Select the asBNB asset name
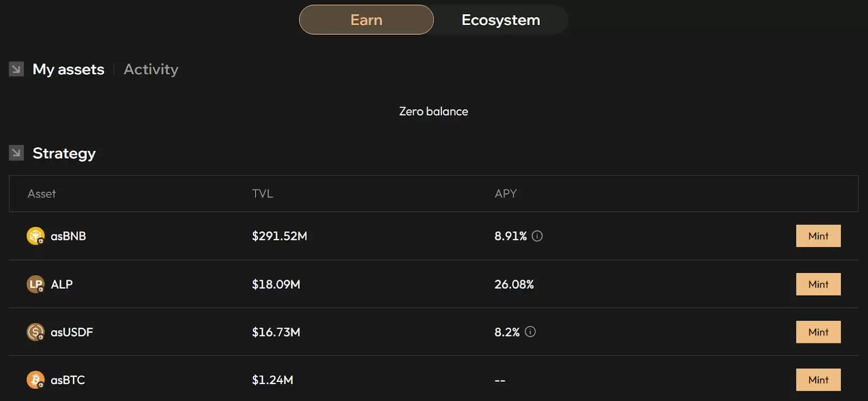This screenshot has width=868, height=401. [68, 236]
